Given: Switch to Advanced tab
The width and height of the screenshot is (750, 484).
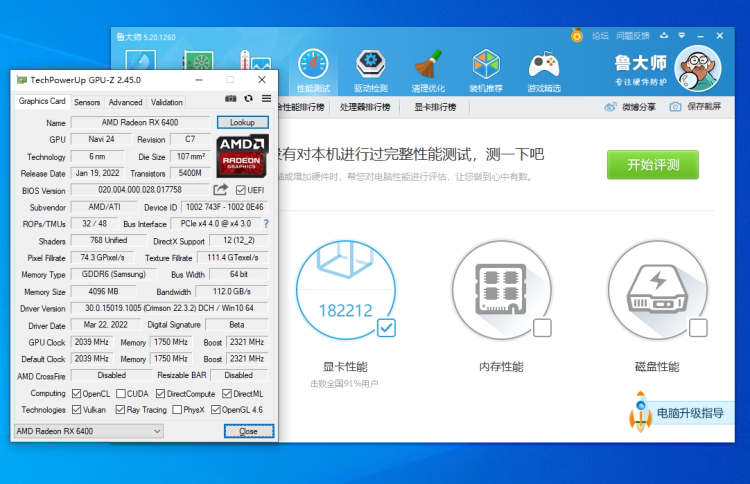Looking at the screenshot, I should (x=125, y=102).
